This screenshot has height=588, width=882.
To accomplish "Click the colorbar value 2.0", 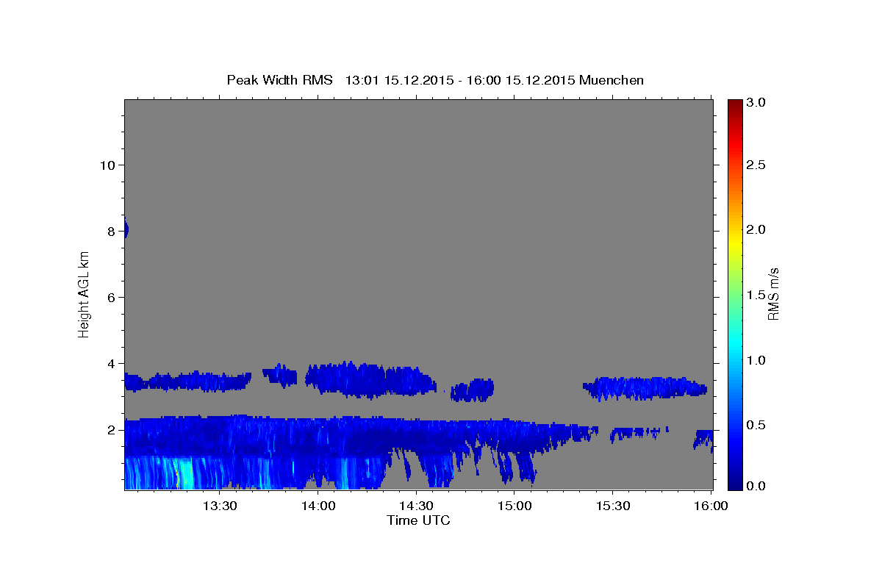I will click(x=756, y=229).
